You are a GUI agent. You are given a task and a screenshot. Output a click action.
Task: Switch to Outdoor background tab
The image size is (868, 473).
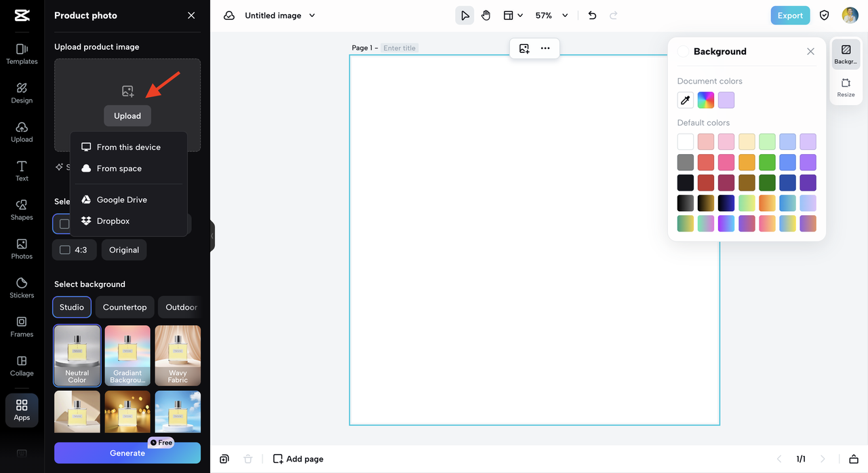[181, 307]
